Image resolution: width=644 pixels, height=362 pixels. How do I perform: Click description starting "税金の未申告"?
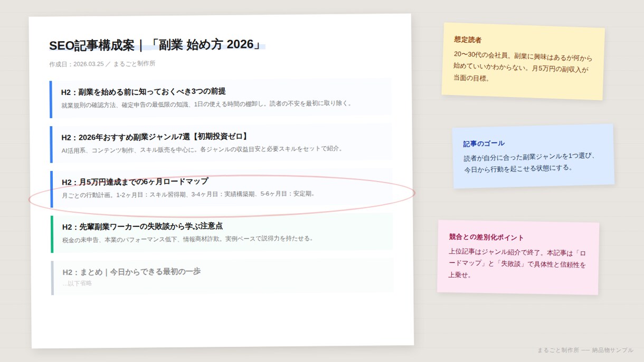[188, 239]
